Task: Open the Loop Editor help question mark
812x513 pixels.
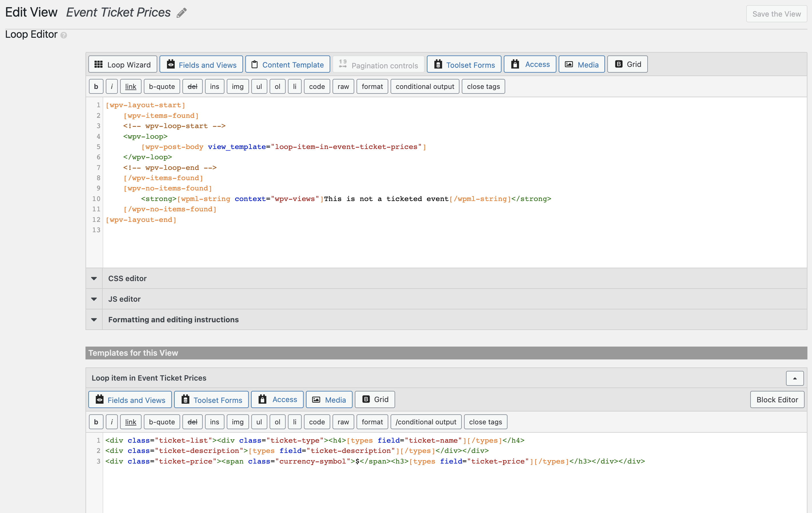Action: [x=63, y=35]
